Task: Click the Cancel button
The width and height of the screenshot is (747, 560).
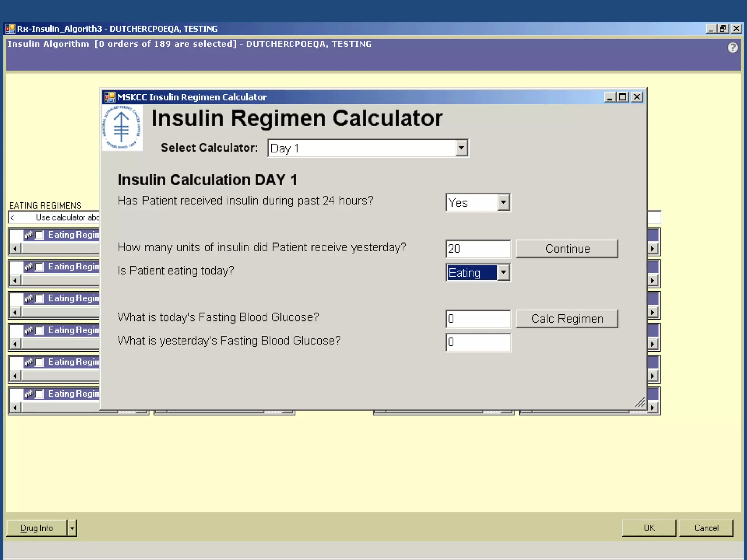Action: pyautogui.click(x=706, y=528)
